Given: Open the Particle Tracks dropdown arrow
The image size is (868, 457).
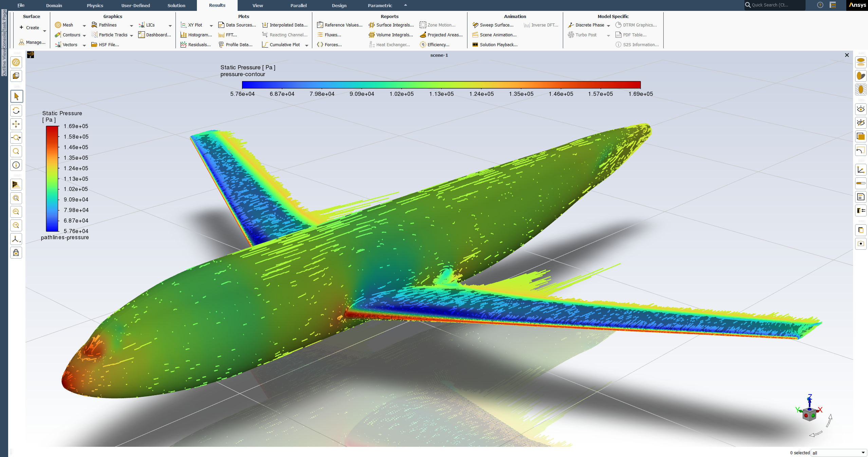Looking at the screenshot, I should [x=131, y=35].
